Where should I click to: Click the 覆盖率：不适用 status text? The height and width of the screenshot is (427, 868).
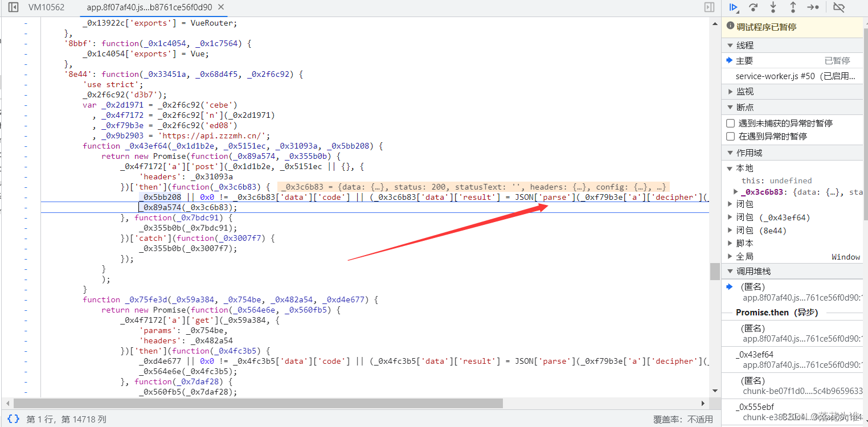tap(683, 419)
